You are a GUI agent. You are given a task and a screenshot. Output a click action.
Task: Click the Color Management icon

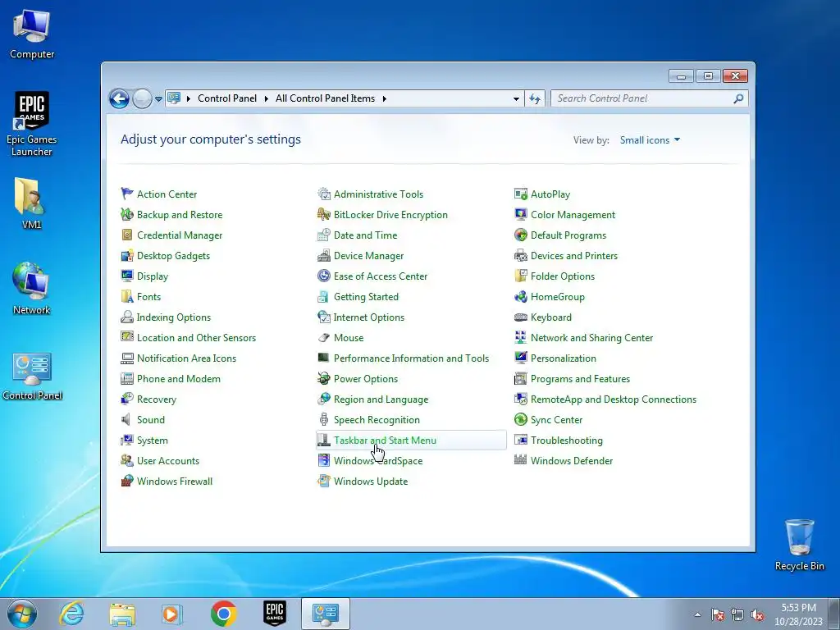tap(521, 214)
